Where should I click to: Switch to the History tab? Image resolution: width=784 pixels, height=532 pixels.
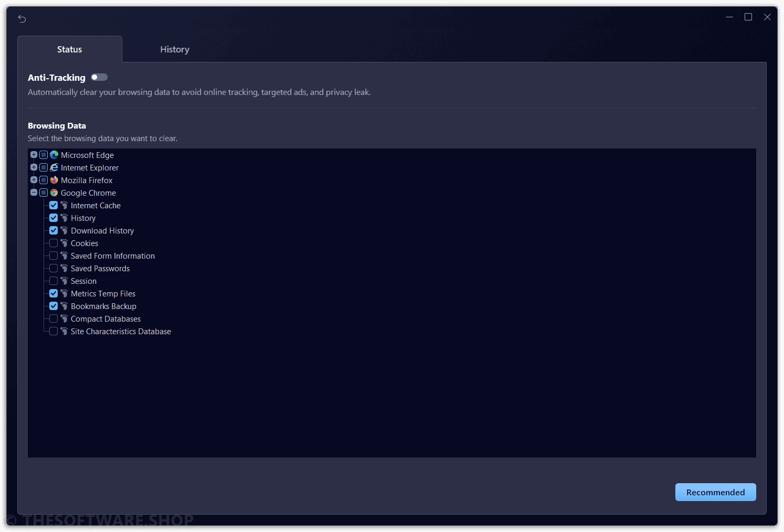point(175,49)
